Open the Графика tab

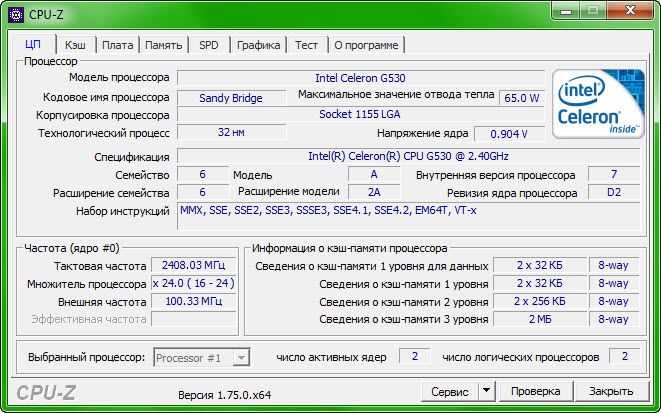coord(258,45)
